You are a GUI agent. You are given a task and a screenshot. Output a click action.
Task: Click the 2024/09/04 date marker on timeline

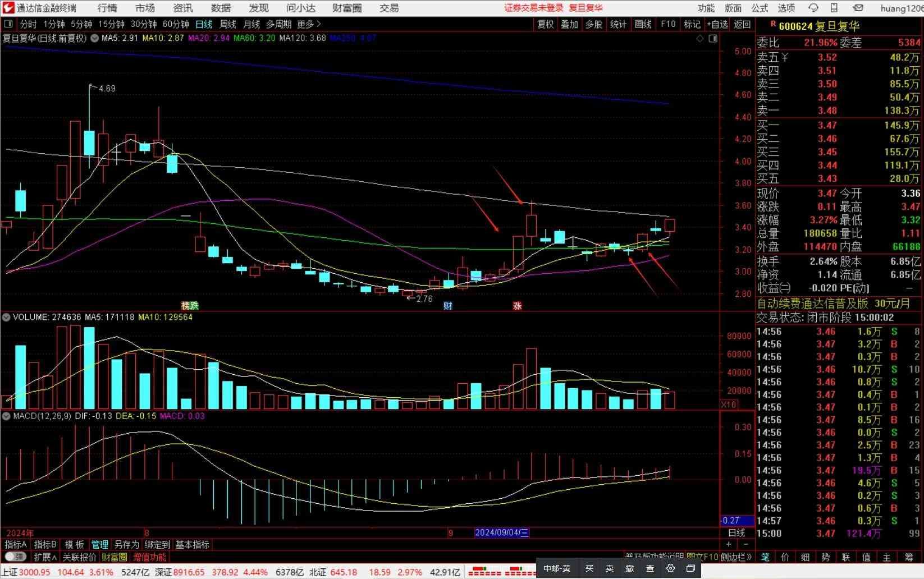point(501,532)
